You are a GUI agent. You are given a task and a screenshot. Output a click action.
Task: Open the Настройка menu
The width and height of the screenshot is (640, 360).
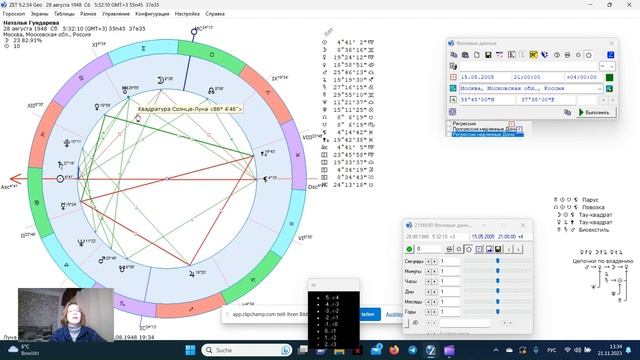click(187, 14)
